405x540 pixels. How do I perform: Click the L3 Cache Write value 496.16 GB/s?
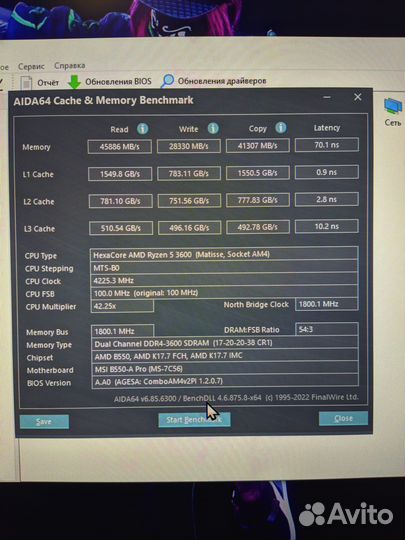point(189,227)
